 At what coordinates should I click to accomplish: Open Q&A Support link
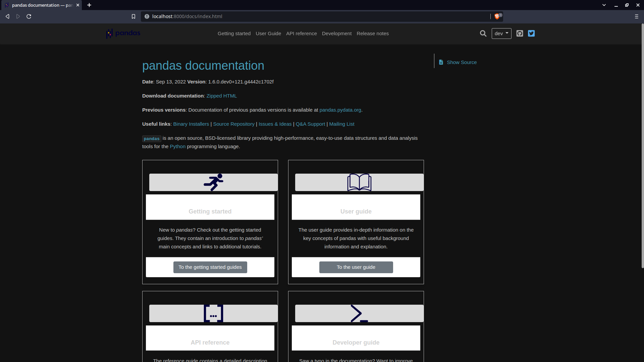[310, 124]
